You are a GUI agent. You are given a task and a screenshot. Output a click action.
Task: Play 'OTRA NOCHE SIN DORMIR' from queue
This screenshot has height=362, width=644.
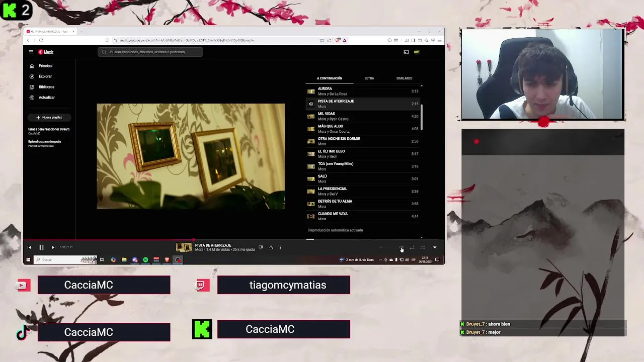point(362,141)
